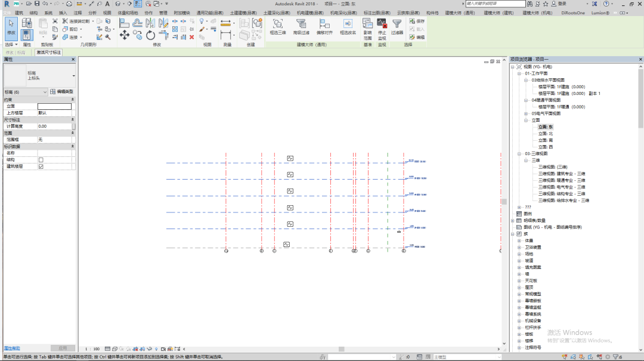Click the Print icon in quick access toolbar
The height and width of the screenshot is (361, 644).
click(x=69, y=4)
